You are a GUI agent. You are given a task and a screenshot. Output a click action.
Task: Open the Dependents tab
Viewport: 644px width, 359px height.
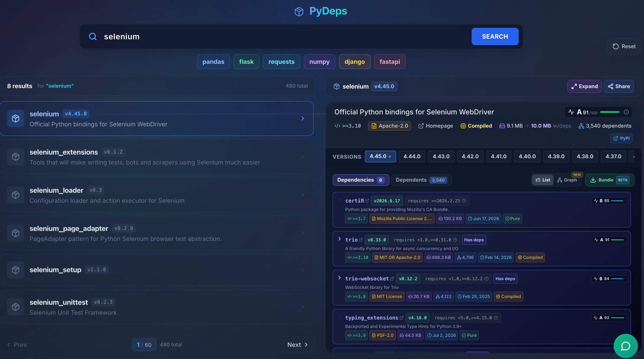[x=421, y=180]
